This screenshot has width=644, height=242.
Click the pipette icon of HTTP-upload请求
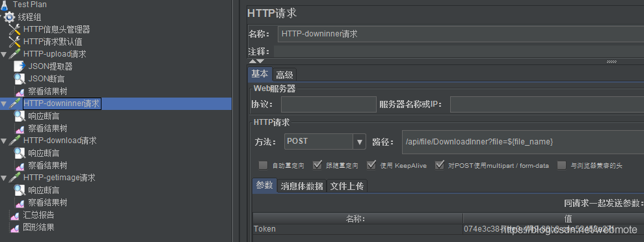click(x=15, y=54)
